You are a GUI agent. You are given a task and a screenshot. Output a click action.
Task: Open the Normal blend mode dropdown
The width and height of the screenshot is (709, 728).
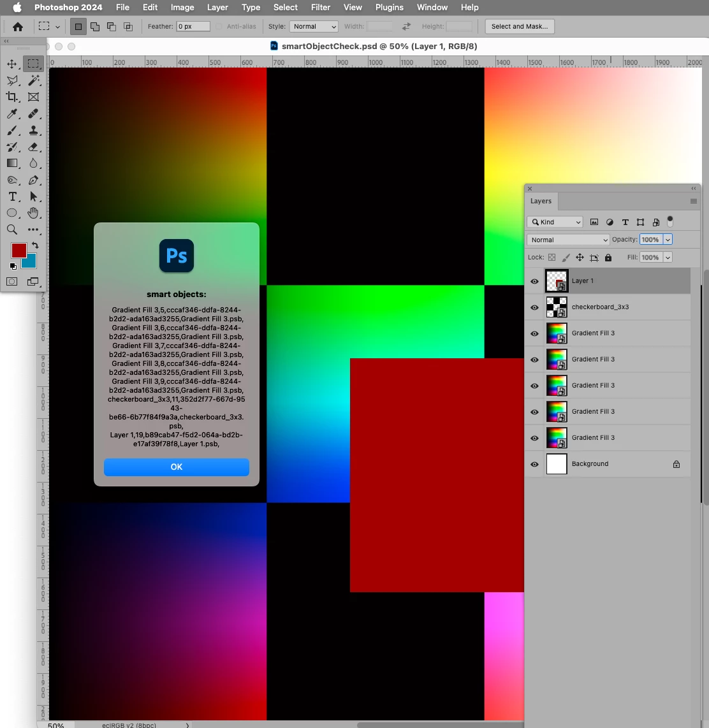568,240
